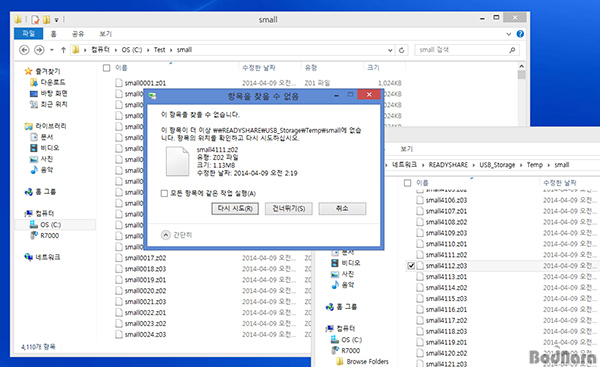This screenshot has height=367, width=600.
Task: Sort by 크기 column in small window
Action: tap(373, 68)
